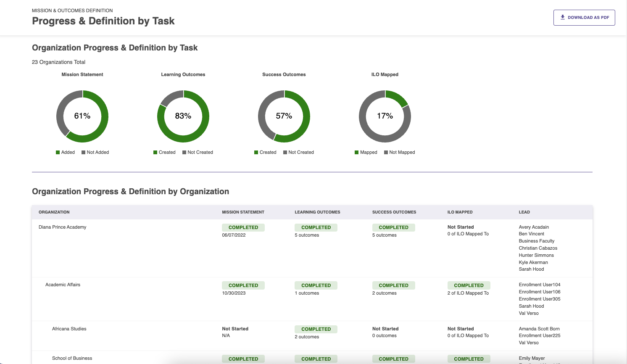The height and width of the screenshot is (364, 627).
Task: Click the ILO Mapped column header
Action: pos(460,212)
